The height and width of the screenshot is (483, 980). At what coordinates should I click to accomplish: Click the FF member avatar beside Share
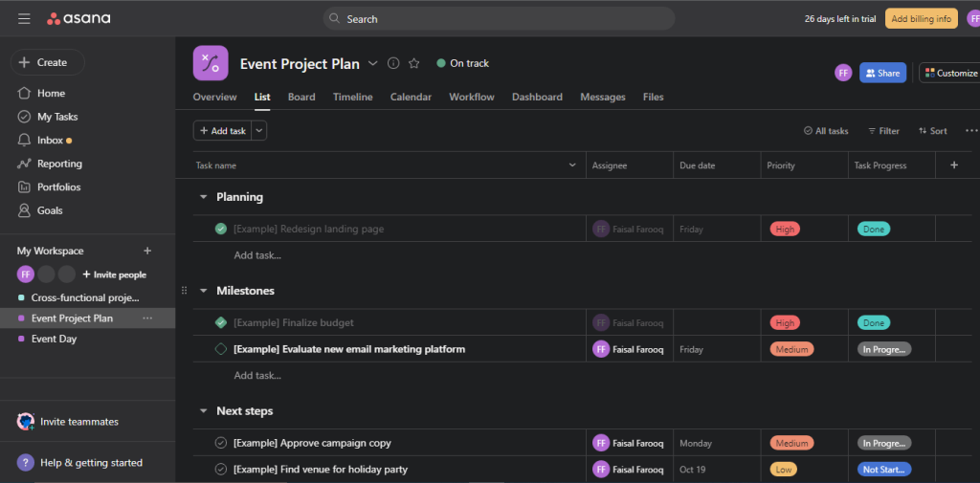(843, 73)
